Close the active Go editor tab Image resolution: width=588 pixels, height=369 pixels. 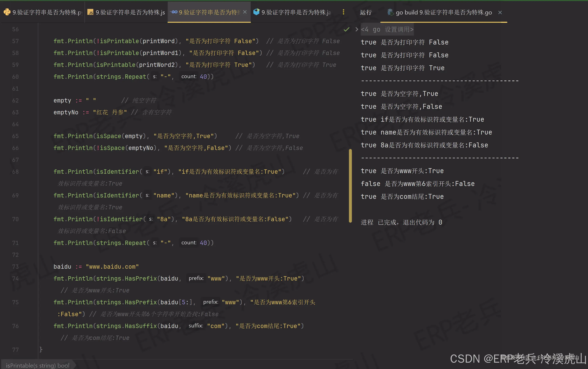pyautogui.click(x=245, y=12)
